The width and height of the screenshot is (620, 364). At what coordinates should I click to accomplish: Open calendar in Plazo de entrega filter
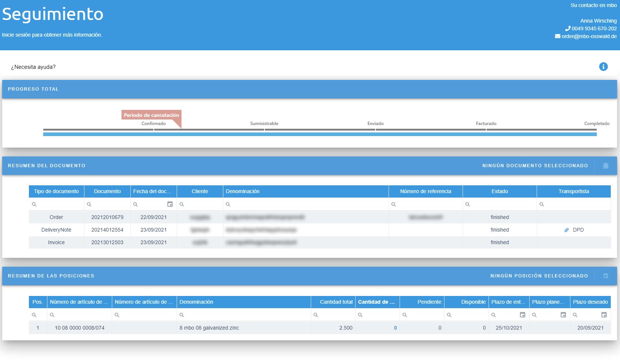pyautogui.click(x=522, y=315)
